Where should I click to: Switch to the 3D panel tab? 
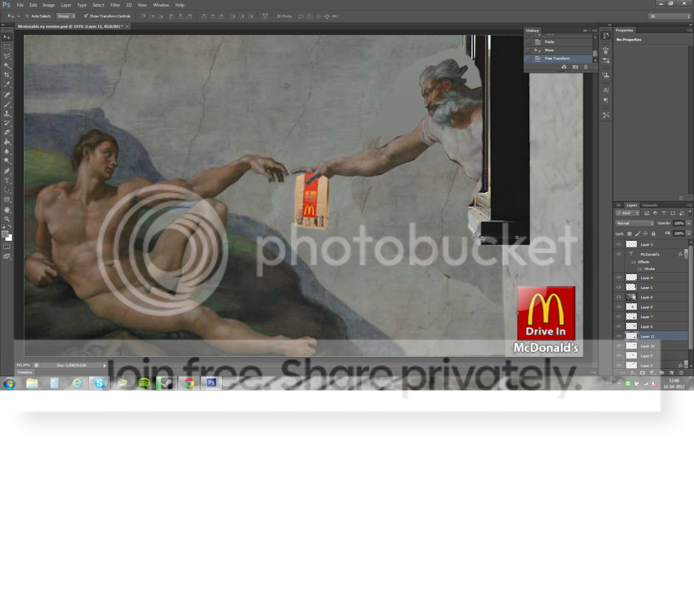tap(618, 206)
